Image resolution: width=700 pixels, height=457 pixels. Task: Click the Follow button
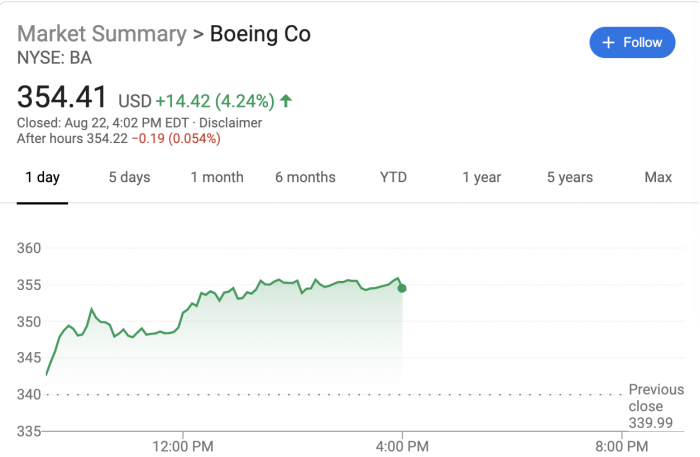(x=632, y=43)
